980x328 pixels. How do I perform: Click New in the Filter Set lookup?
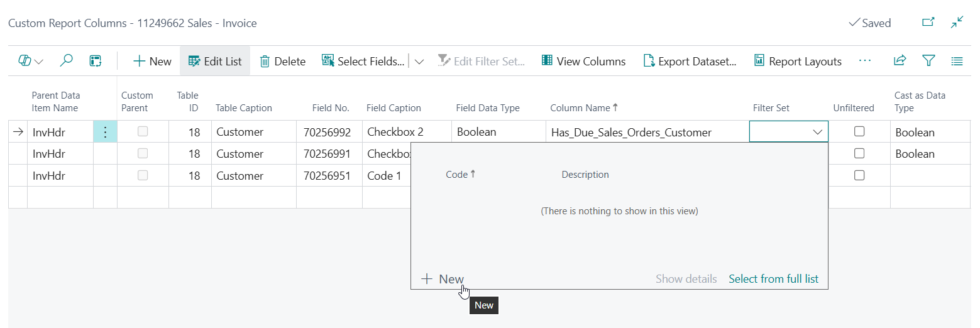click(443, 279)
